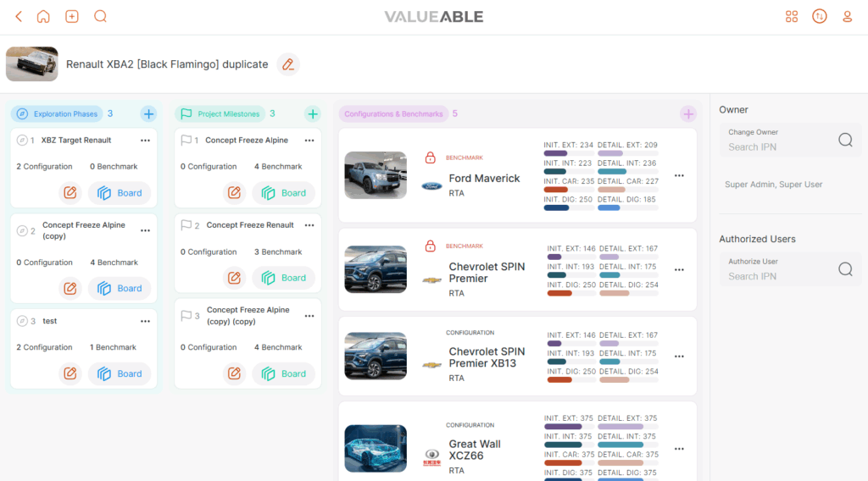Screen dimensions: 868x481
Task: Click the Chevrolet SPIN Premier XB13 name
Action: coord(487,357)
